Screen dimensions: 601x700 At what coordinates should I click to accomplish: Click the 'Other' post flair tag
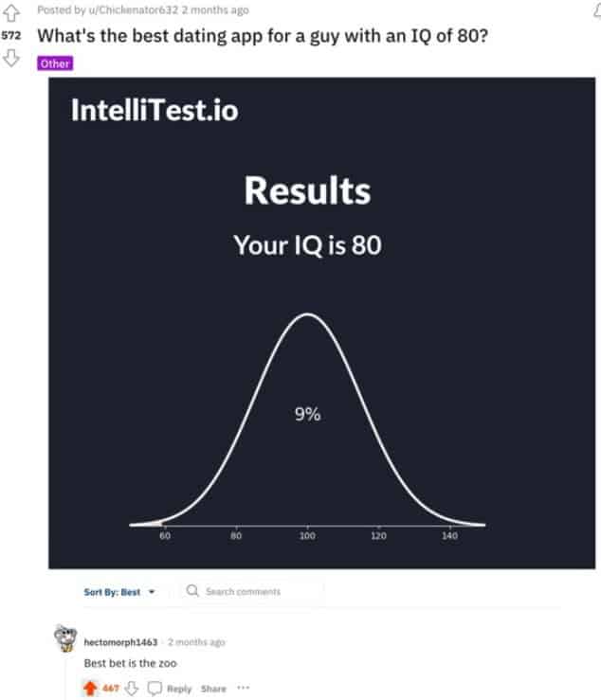[55, 63]
